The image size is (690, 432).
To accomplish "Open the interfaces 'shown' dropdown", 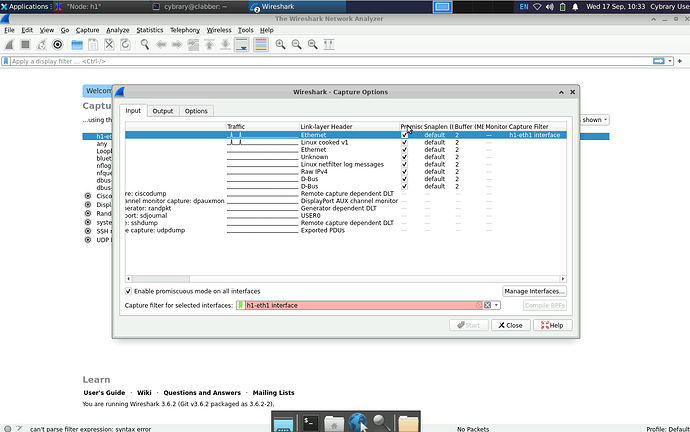I will click(x=594, y=119).
